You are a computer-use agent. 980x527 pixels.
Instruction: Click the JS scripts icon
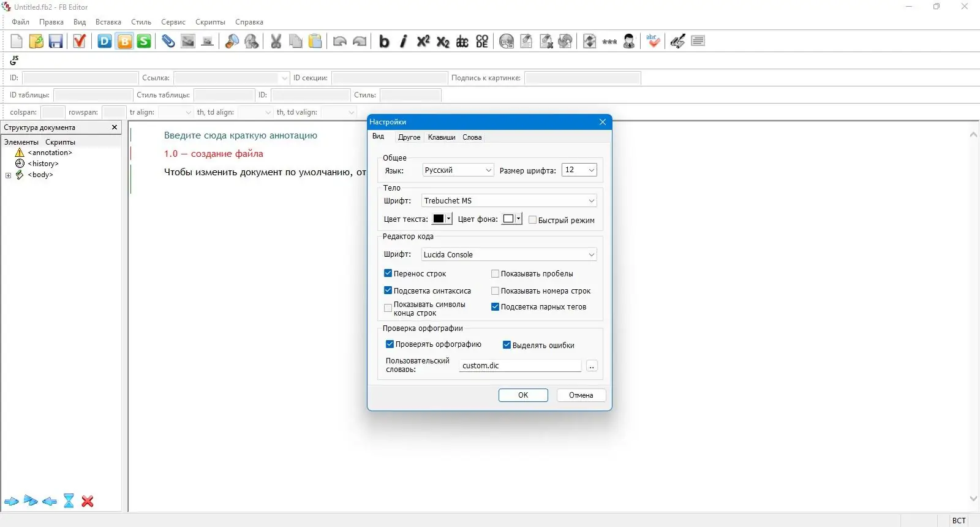15,60
